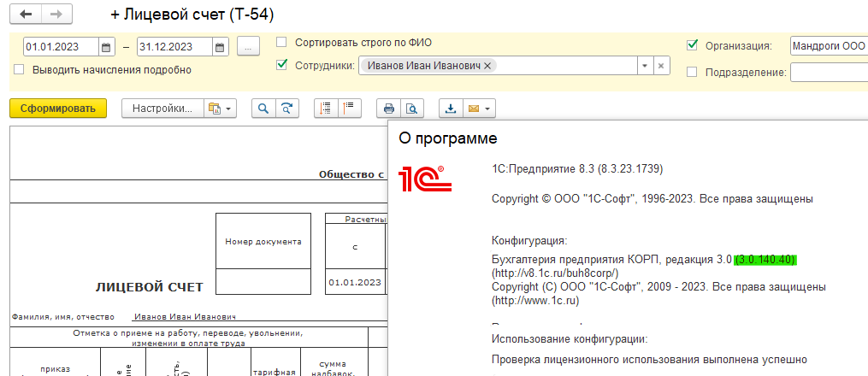This screenshot has height=376, width=868.
Task: Click the Сформировать button
Action: click(57, 109)
